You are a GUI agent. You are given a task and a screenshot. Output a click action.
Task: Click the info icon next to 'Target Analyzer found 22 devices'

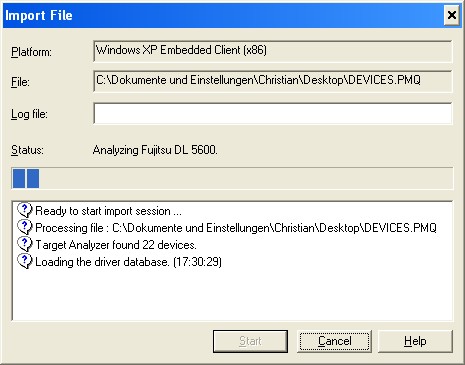click(24, 244)
